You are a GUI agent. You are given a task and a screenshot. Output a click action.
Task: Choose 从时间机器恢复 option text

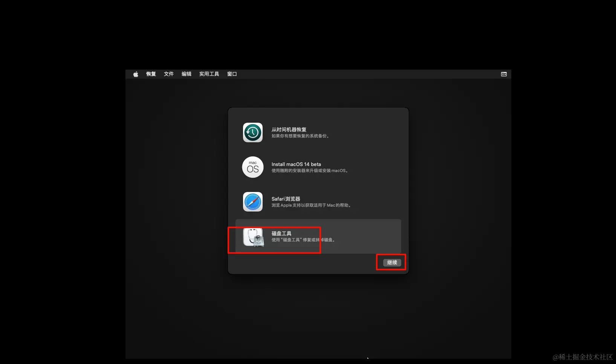(x=289, y=129)
